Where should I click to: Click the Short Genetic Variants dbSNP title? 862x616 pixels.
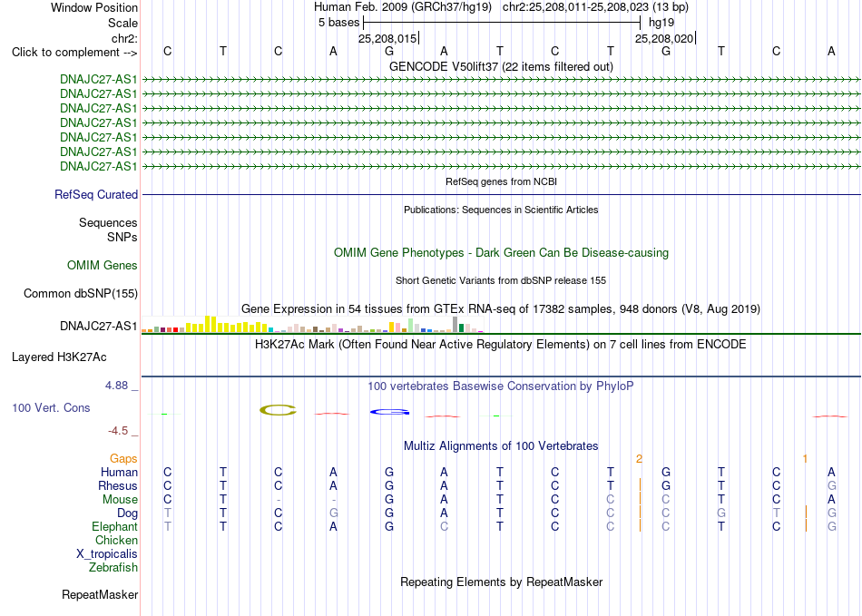[x=501, y=280]
